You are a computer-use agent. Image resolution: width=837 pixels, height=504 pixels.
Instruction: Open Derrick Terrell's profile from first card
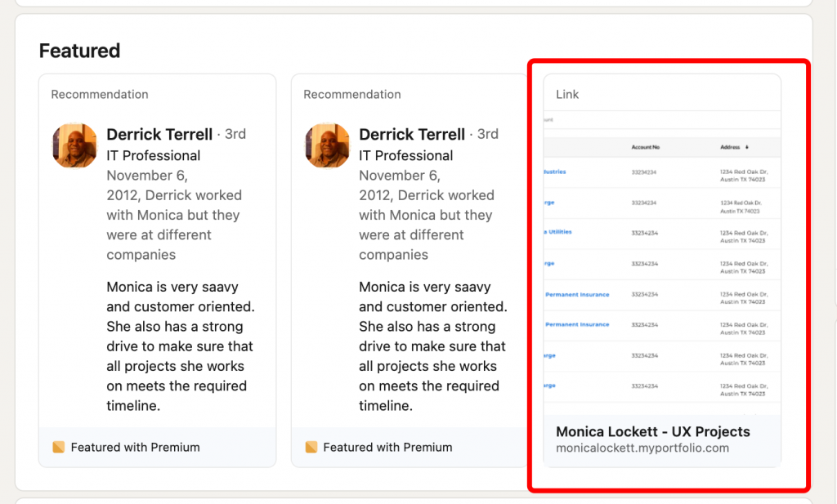point(159,134)
